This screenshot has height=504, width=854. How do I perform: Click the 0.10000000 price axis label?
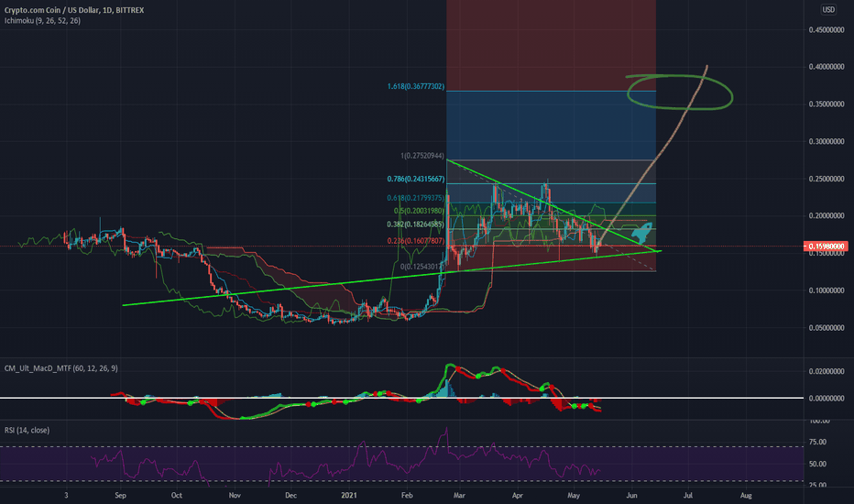pos(827,290)
